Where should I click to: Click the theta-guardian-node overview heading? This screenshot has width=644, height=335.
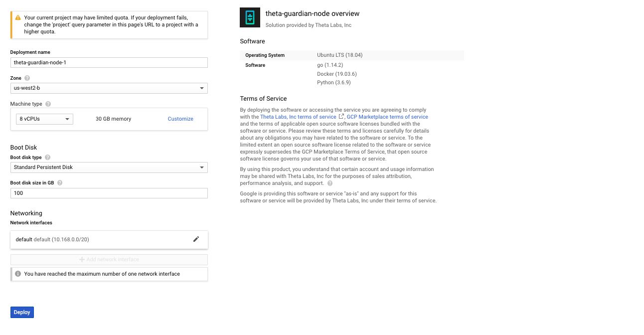click(312, 14)
